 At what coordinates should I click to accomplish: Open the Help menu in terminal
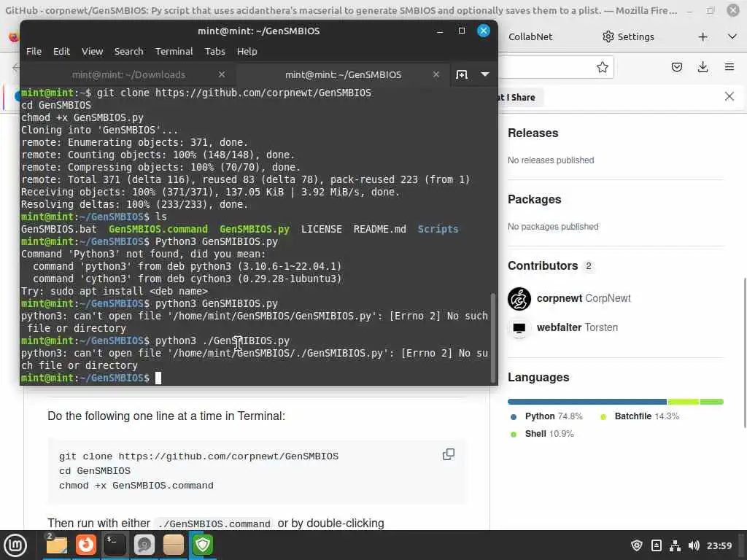click(247, 52)
